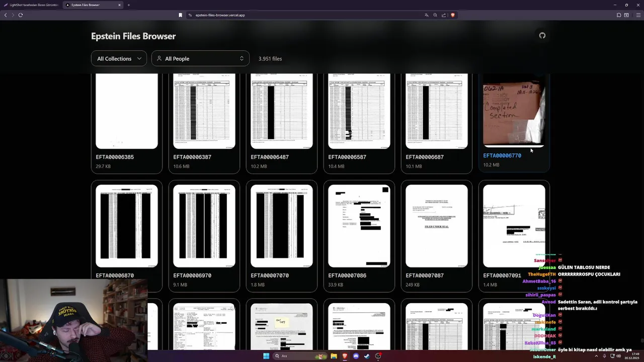Click the EFTA00006487 file name
Viewport: 644px width, 362px height.
click(270, 157)
